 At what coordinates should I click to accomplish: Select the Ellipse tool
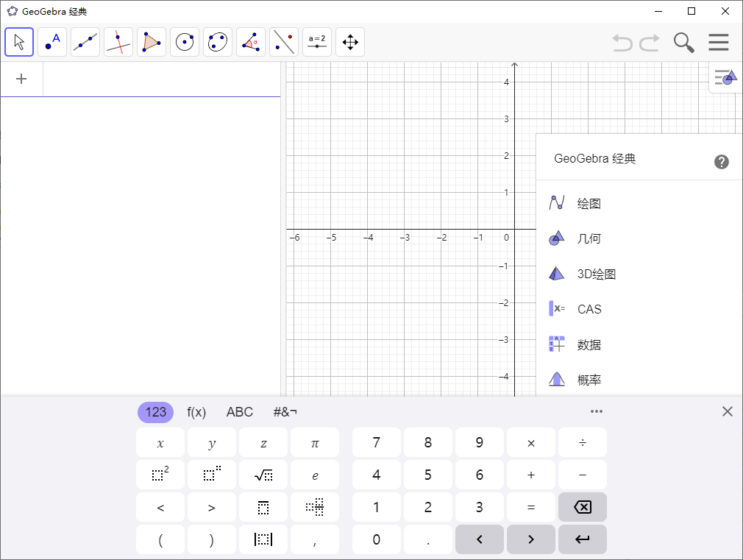[x=217, y=42]
